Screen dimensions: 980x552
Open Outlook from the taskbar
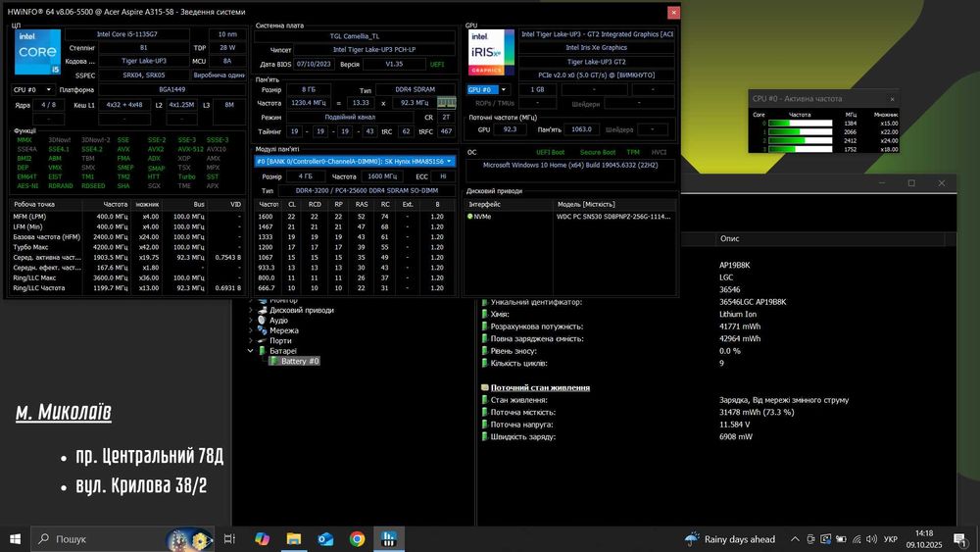click(325, 538)
